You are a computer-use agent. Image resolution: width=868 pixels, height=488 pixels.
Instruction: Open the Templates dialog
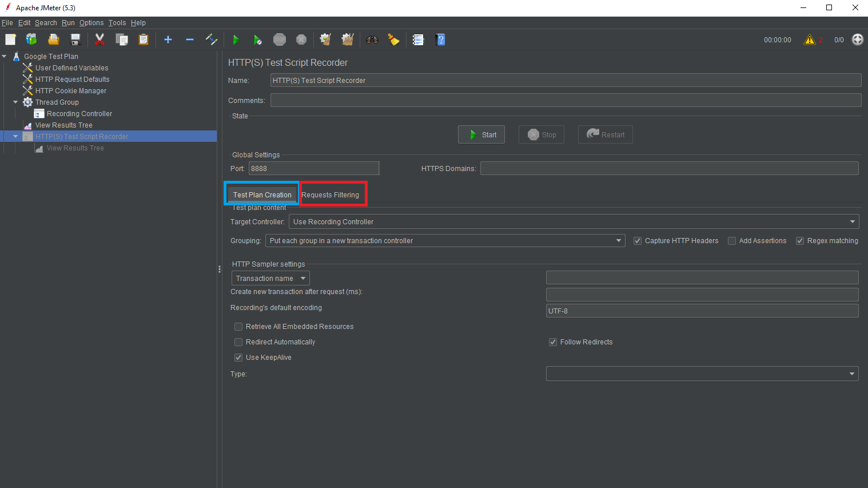[x=31, y=39]
